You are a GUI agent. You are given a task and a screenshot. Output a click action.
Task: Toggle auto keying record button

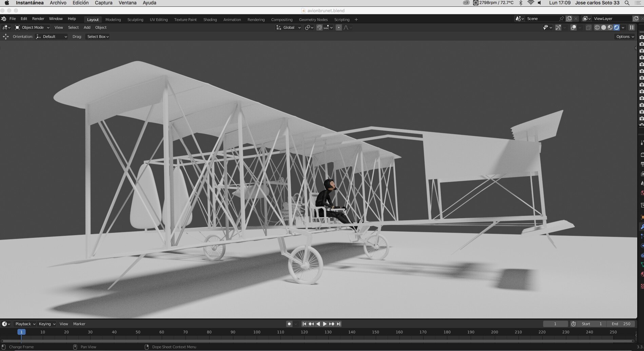coord(289,324)
